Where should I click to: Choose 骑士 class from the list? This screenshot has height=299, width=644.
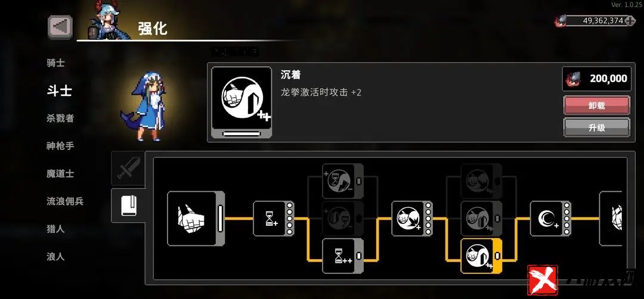pyautogui.click(x=55, y=63)
